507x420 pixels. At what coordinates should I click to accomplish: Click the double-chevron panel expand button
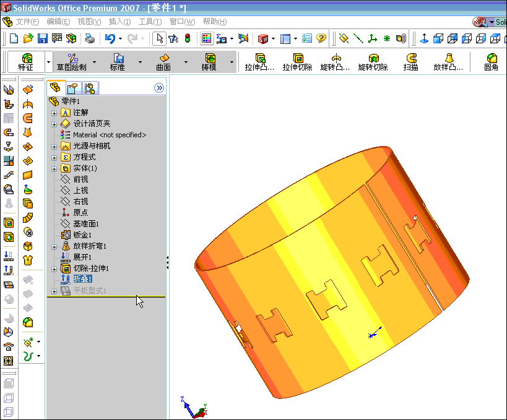coord(159,88)
